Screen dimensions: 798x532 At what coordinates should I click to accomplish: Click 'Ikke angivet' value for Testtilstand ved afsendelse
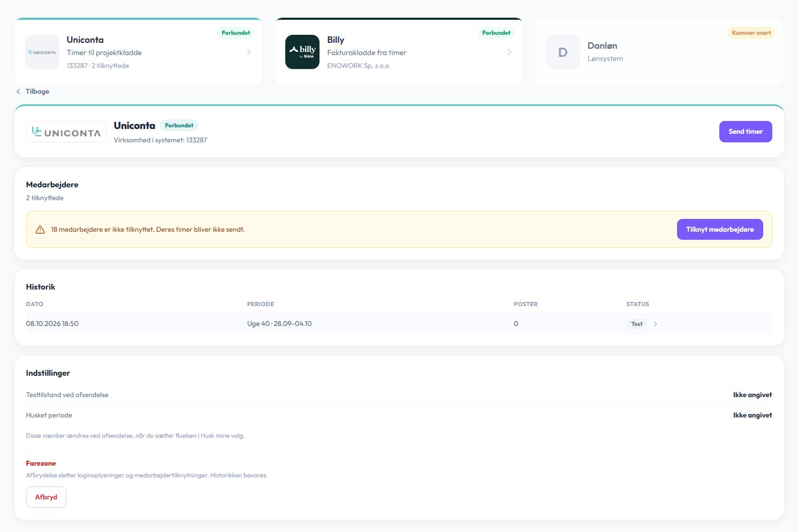pos(753,395)
